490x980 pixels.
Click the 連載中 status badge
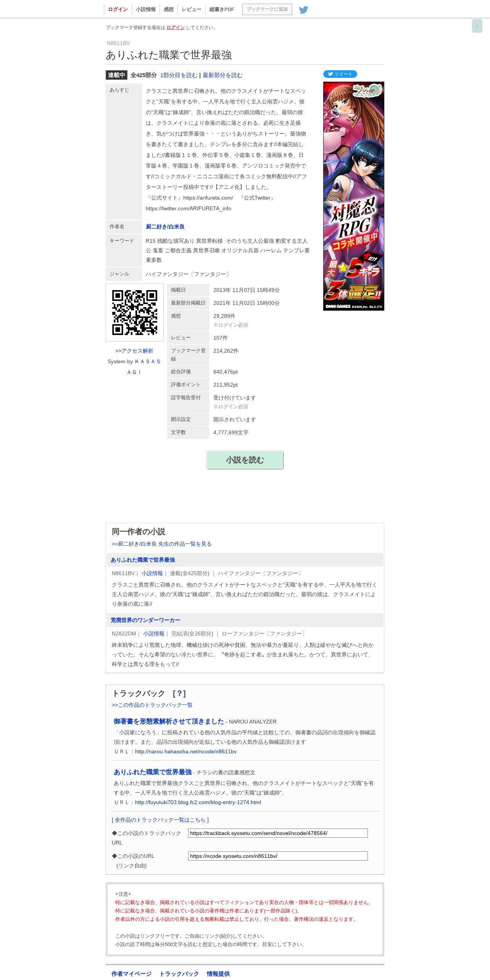coord(116,75)
